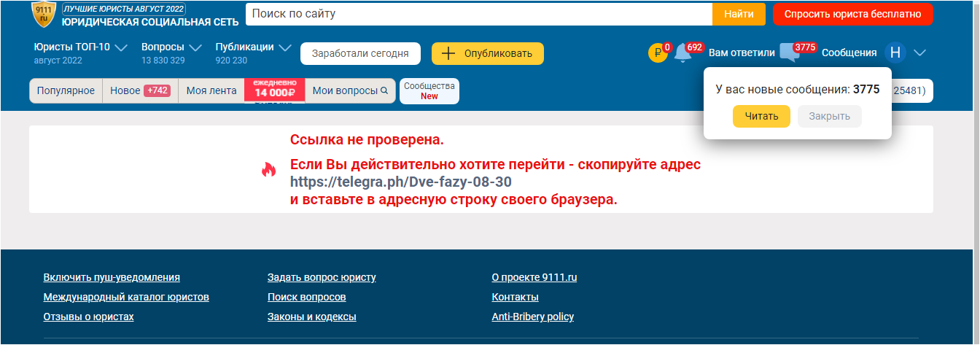The image size is (980, 345).
Task: Open Мои вопросы search tab
Action: (350, 91)
